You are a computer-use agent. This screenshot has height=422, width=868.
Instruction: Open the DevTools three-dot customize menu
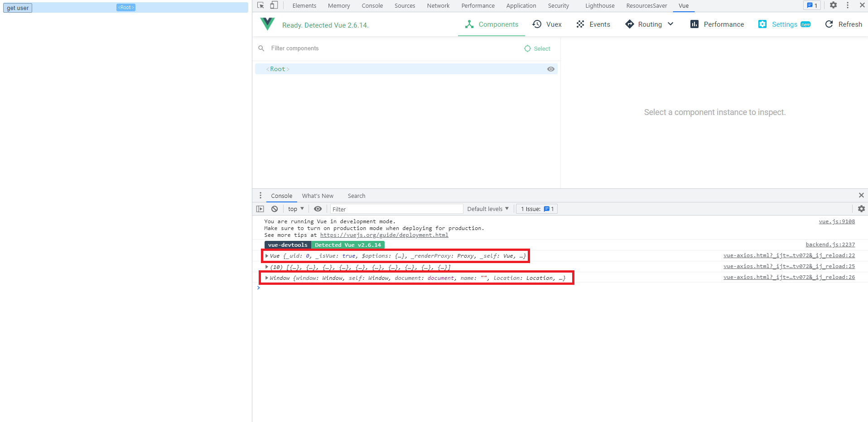pyautogui.click(x=848, y=5)
